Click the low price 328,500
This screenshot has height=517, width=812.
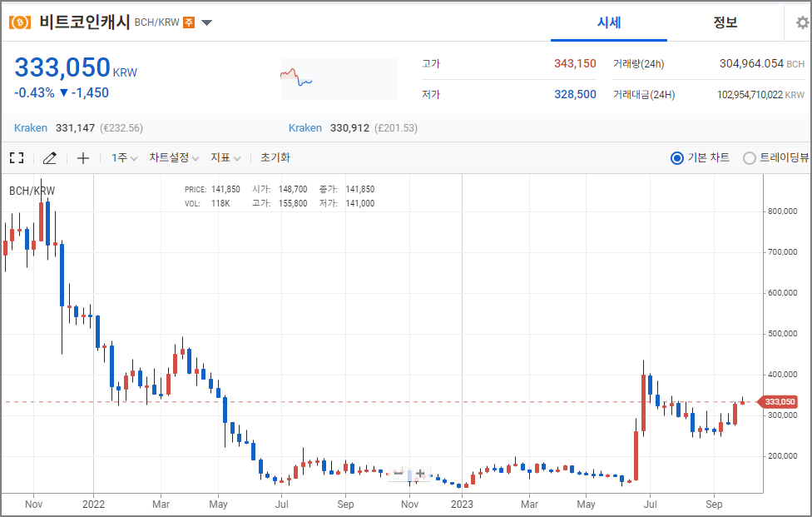click(575, 94)
